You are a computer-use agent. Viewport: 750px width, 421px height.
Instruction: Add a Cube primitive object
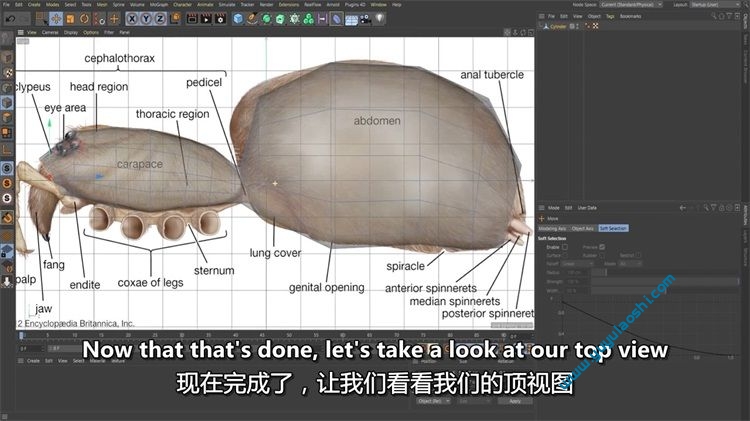[238, 19]
